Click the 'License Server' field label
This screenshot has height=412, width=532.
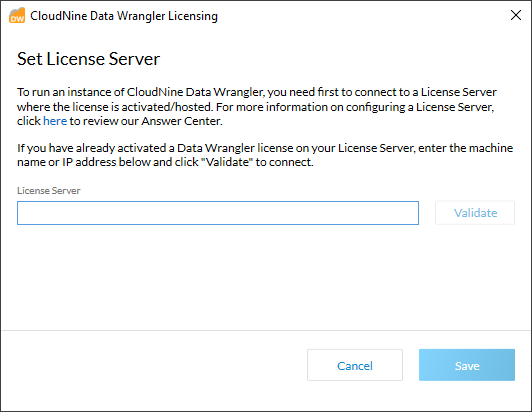[49, 191]
